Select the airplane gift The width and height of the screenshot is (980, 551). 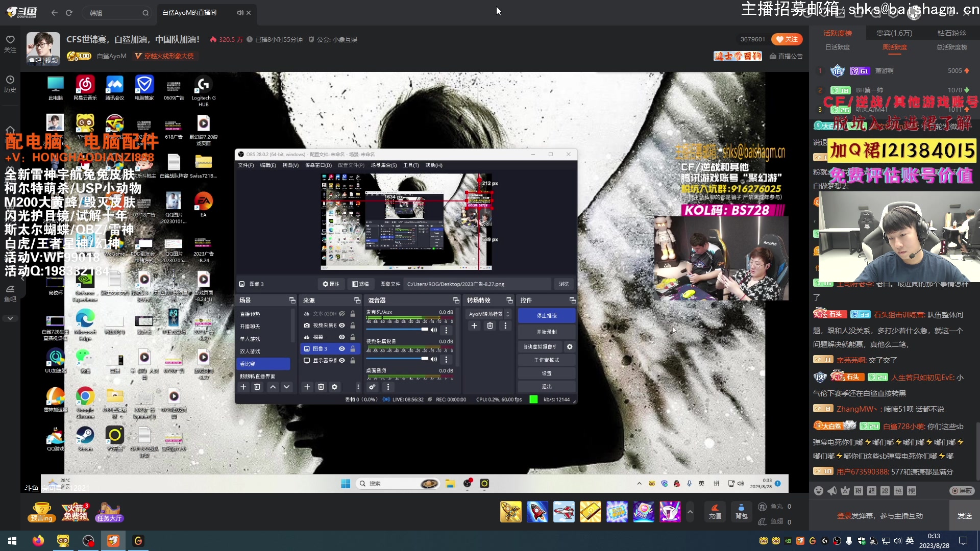tap(563, 512)
